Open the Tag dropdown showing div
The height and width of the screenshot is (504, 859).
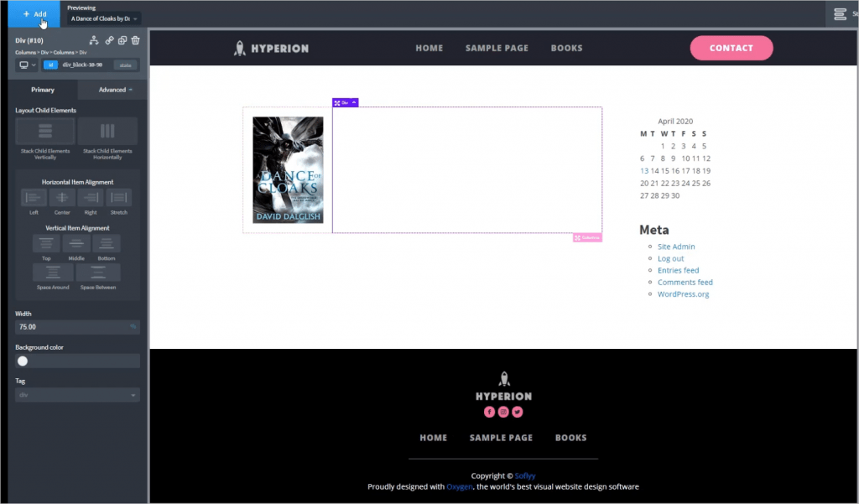point(76,394)
